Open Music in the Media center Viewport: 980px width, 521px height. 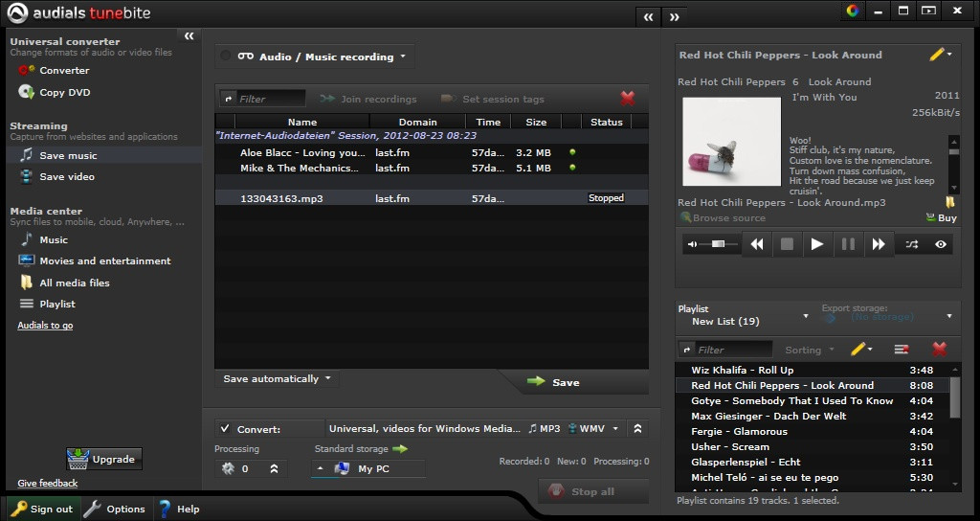(44, 239)
